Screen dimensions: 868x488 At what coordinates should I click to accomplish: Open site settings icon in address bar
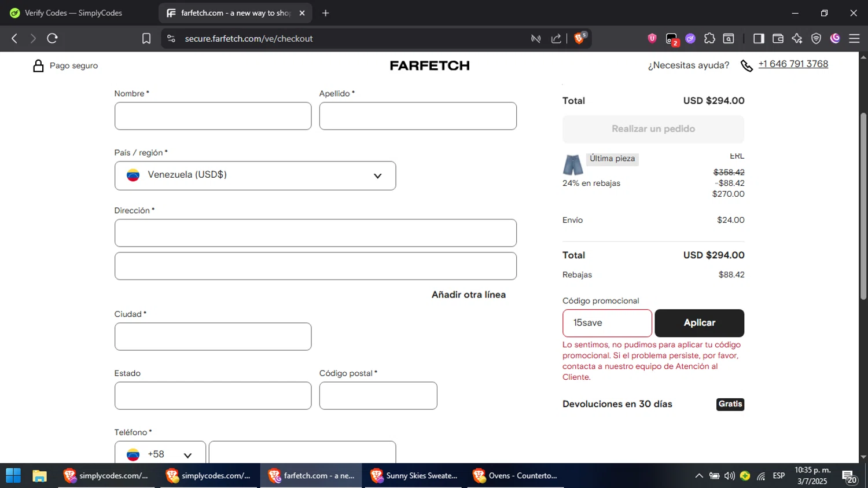click(x=171, y=38)
